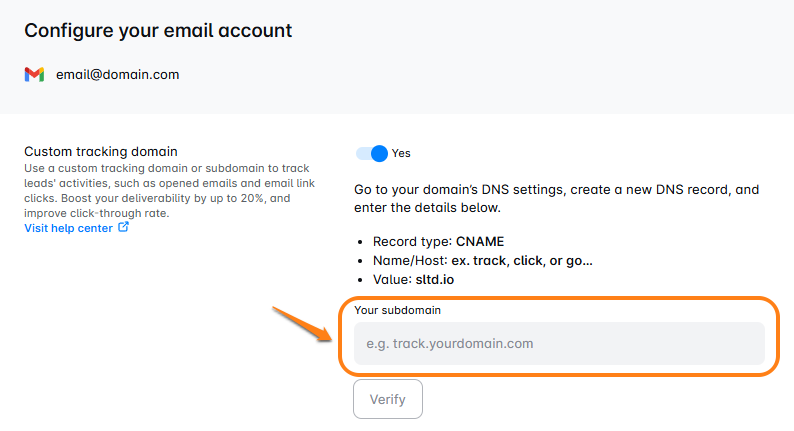Click the "Configure your email account" heading
Viewport: 794px width, 431px height.
(x=158, y=30)
